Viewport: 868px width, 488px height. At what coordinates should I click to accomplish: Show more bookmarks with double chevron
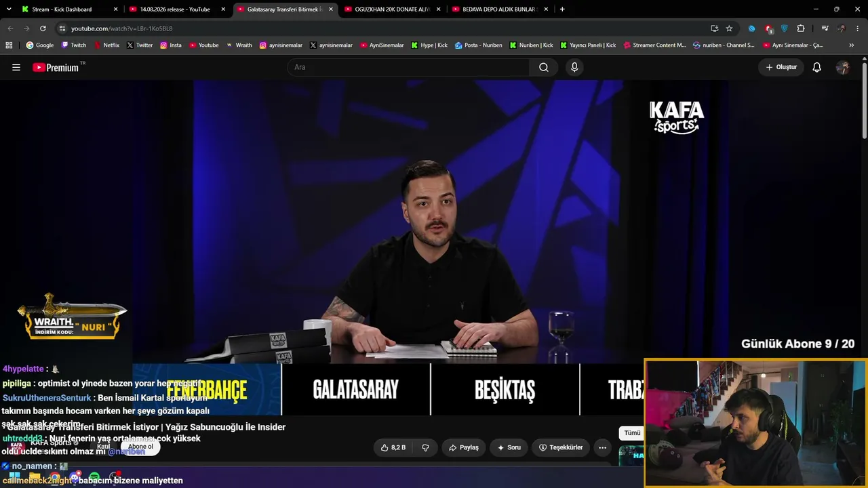tap(852, 45)
